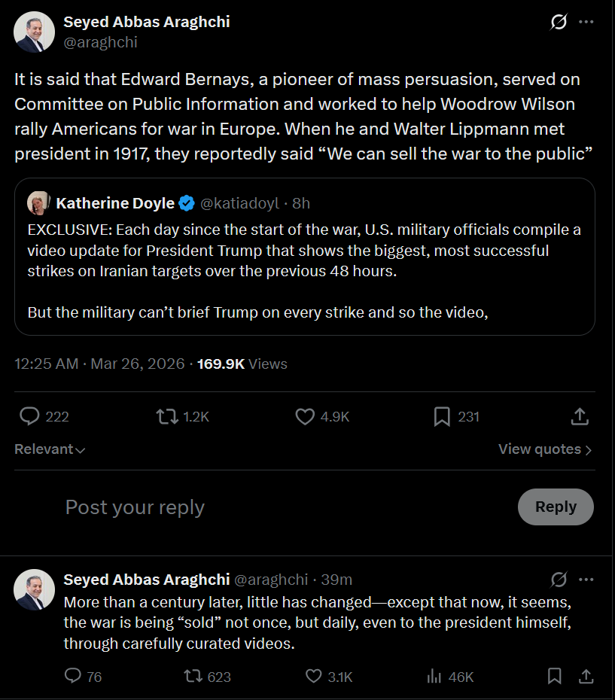Like the main post with 4.9K likes
Viewport: 615px width, 700px height.
click(305, 416)
